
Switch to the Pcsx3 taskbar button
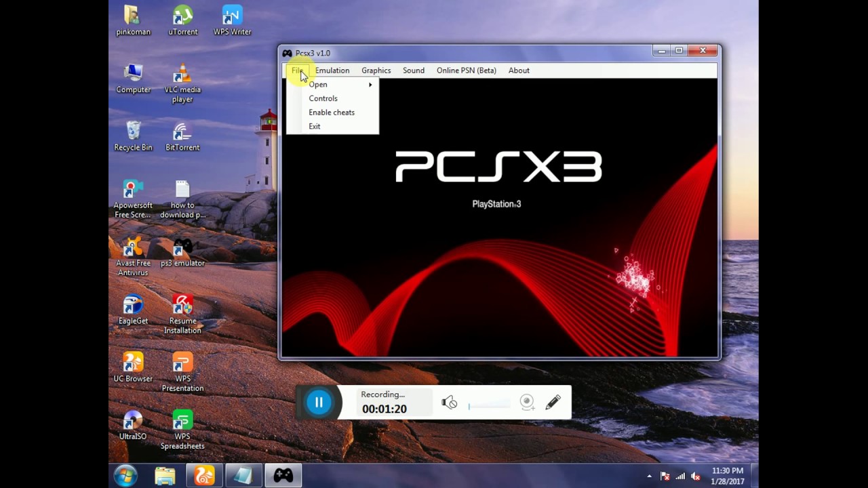click(283, 476)
